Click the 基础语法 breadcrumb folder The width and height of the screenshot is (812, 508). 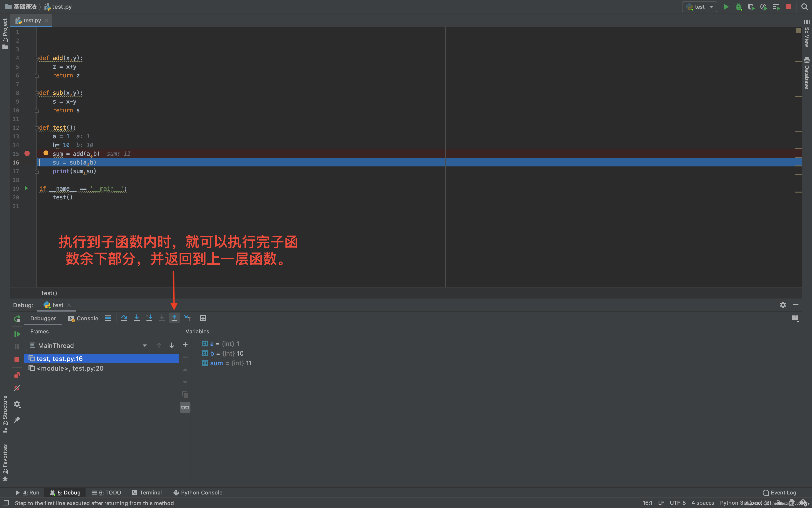point(21,7)
